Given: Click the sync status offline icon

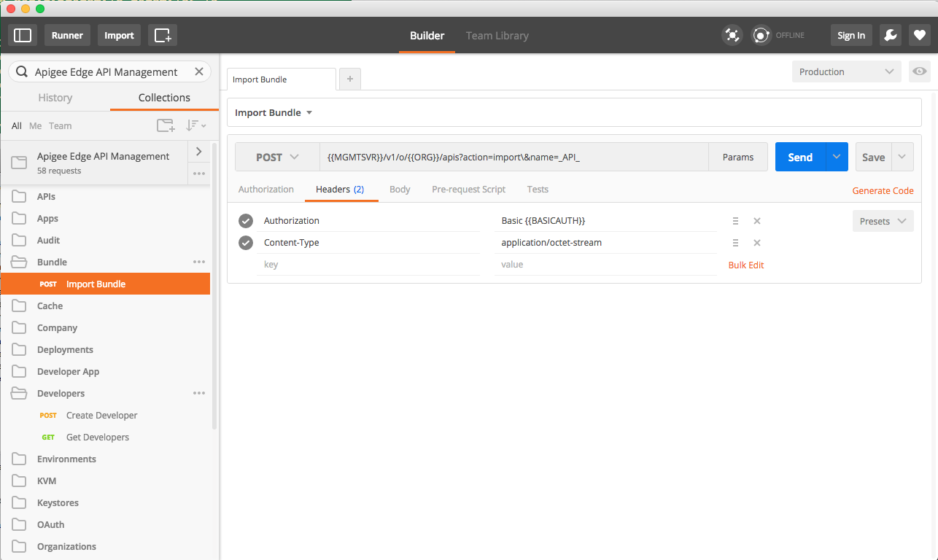Looking at the screenshot, I should tap(761, 35).
